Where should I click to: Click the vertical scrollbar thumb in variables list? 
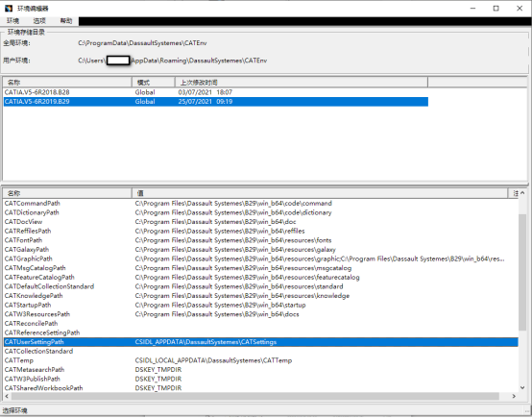[x=522, y=272]
